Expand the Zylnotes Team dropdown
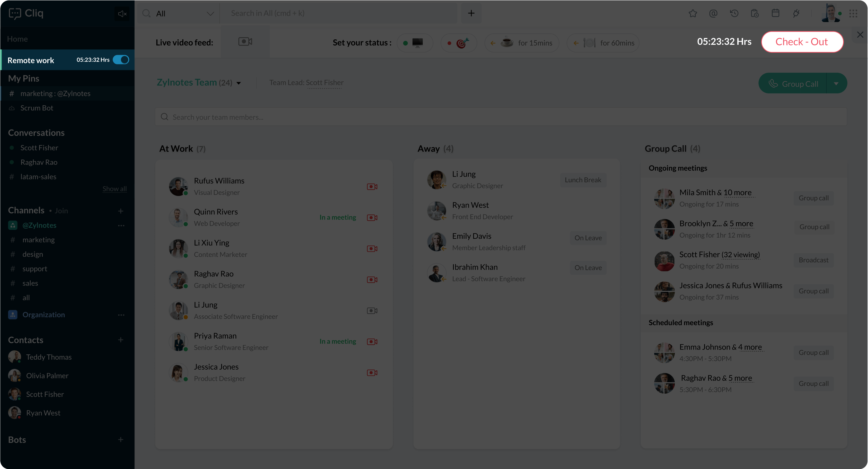This screenshot has height=469, width=868. 238,83
